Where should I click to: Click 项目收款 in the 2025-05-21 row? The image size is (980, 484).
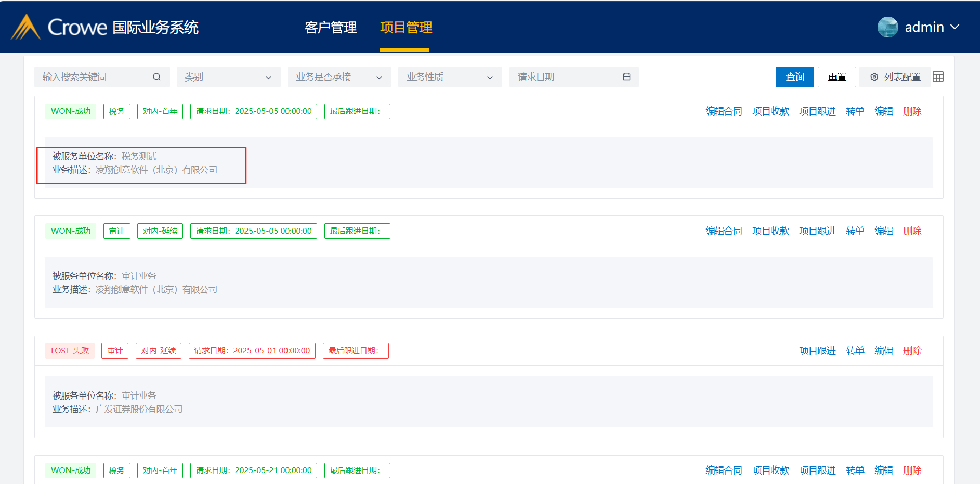[770, 470]
